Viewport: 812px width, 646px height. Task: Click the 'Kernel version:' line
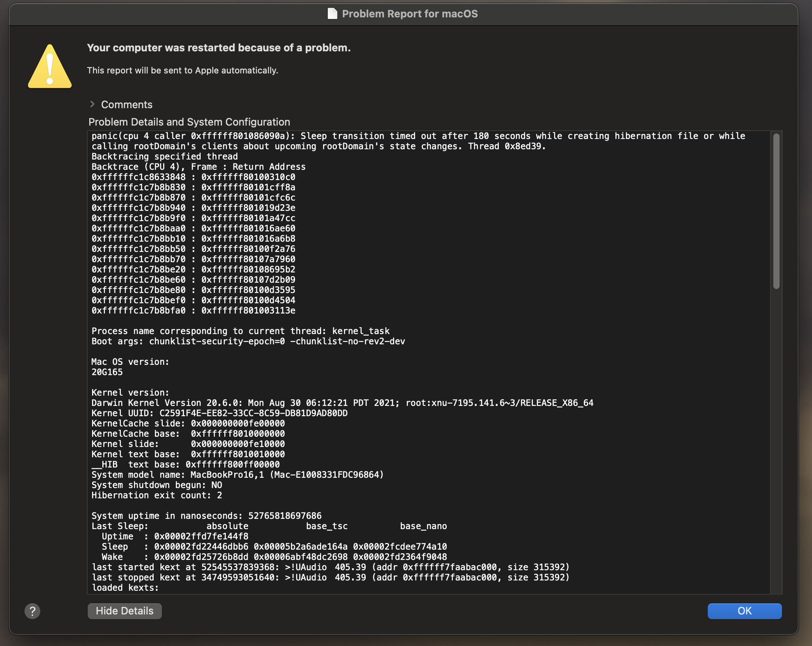pyautogui.click(x=130, y=392)
